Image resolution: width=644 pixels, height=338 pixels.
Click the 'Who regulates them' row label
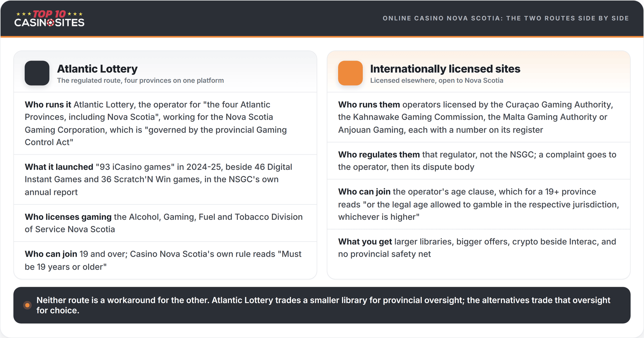[379, 155]
